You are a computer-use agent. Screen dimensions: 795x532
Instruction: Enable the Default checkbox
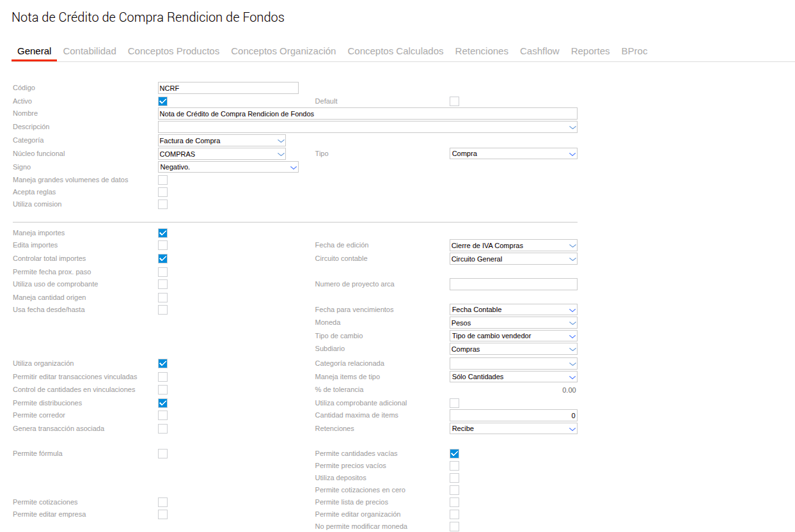454,101
